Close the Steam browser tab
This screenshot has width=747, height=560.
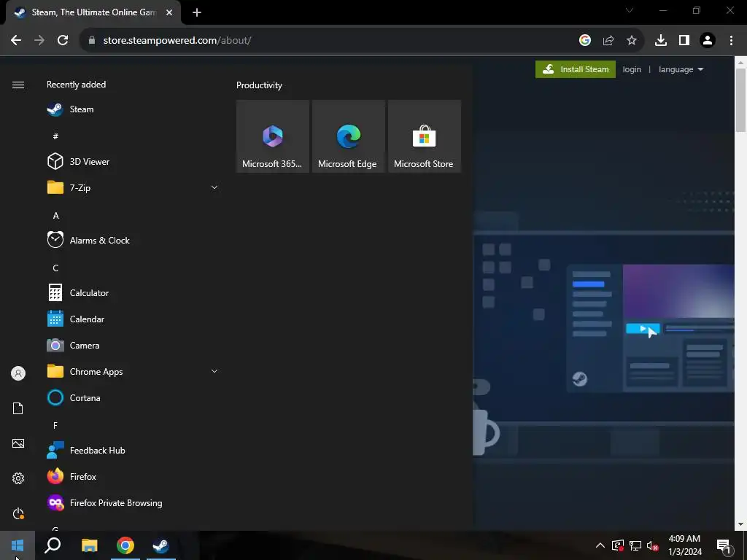[x=169, y=13]
